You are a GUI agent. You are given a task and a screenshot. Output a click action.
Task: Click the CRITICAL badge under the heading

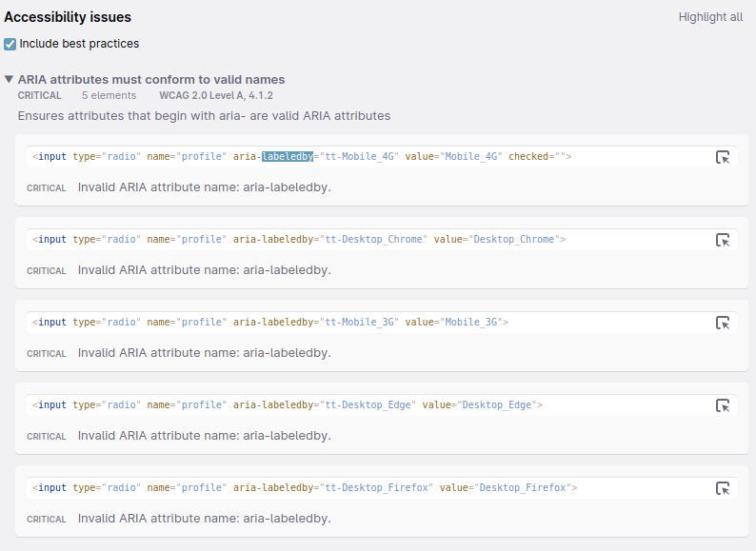click(x=40, y=95)
